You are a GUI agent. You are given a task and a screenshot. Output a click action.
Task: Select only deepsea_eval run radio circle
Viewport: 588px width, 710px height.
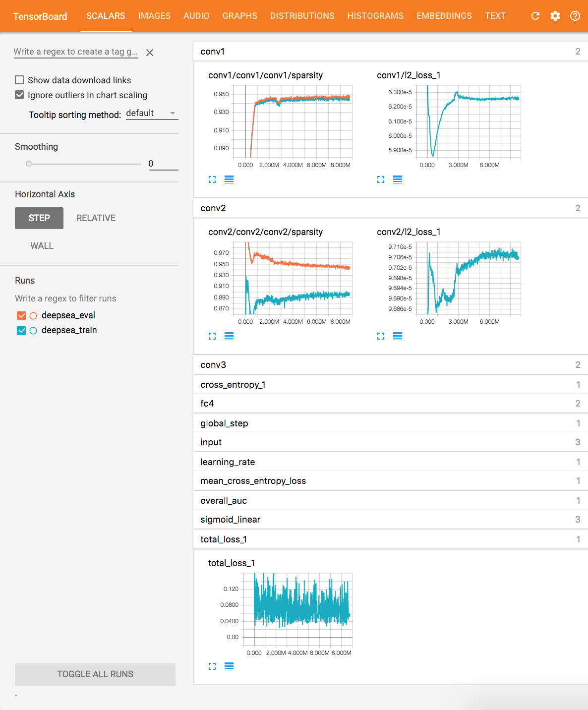[x=33, y=315]
